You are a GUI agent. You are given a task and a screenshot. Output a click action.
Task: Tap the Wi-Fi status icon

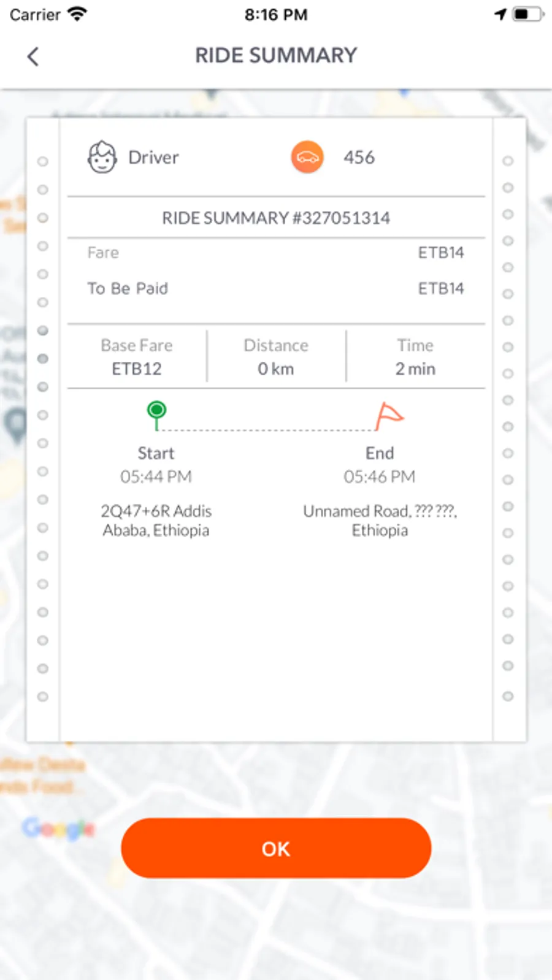click(x=78, y=14)
